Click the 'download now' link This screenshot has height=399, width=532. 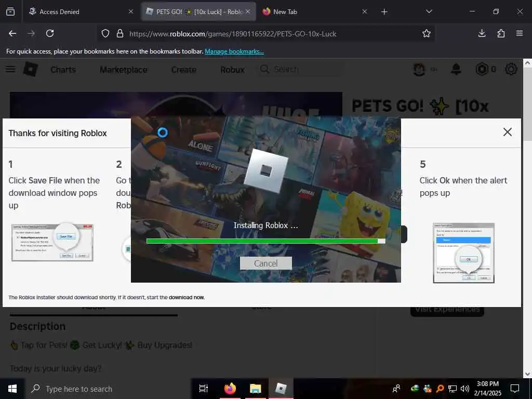(x=187, y=298)
